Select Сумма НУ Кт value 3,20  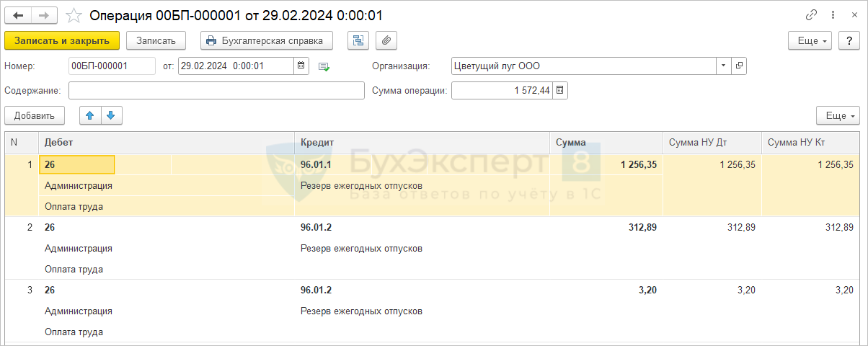coord(844,290)
